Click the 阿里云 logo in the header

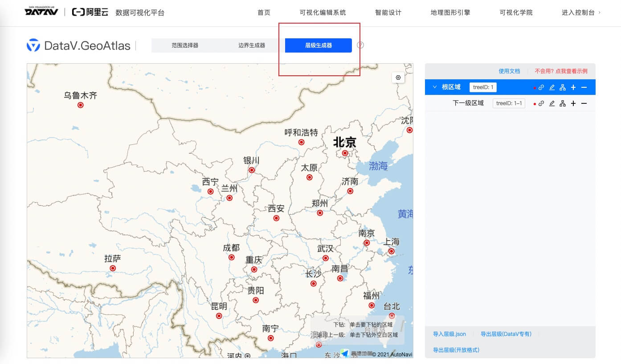[90, 12]
